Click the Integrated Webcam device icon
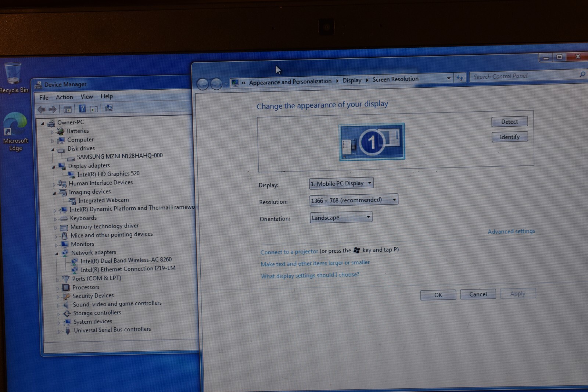This screenshot has width=588, height=392. [x=72, y=201]
